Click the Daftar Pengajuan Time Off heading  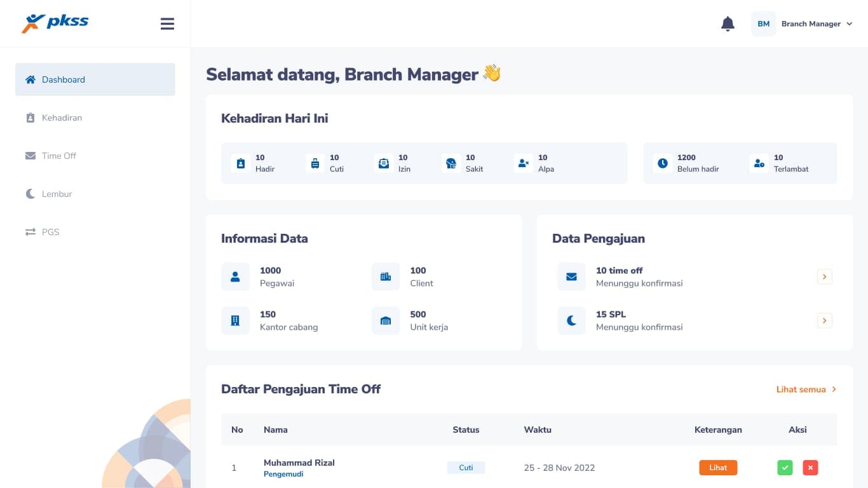tap(301, 389)
